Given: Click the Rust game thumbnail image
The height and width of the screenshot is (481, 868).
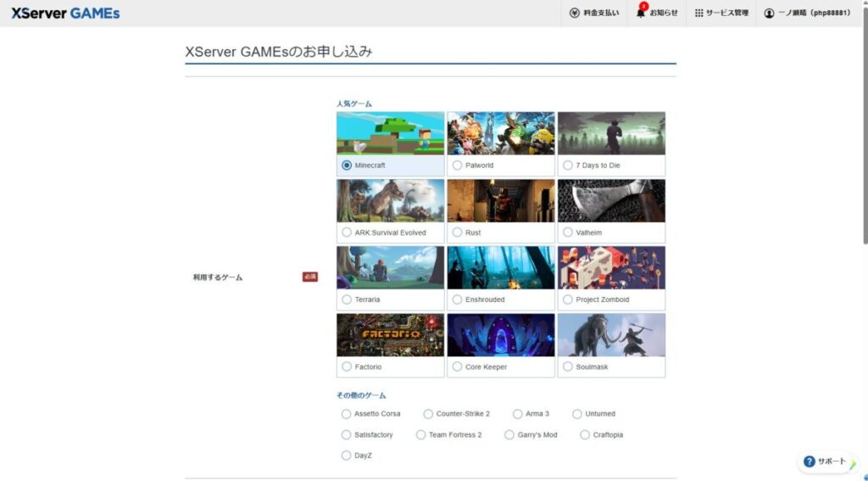Looking at the screenshot, I should (501, 200).
